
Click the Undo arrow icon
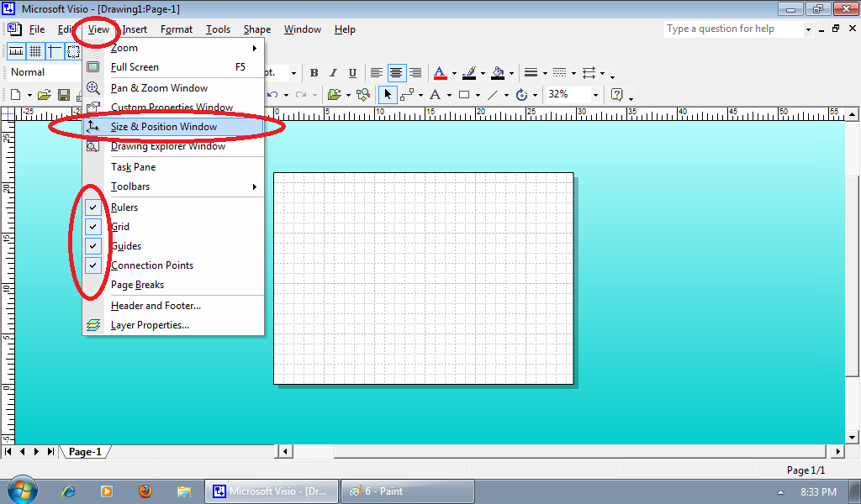click(x=272, y=95)
